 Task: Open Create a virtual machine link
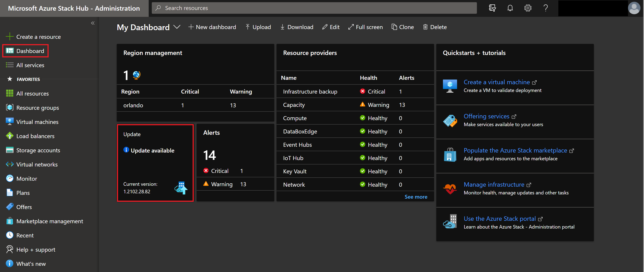coord(496,82)
